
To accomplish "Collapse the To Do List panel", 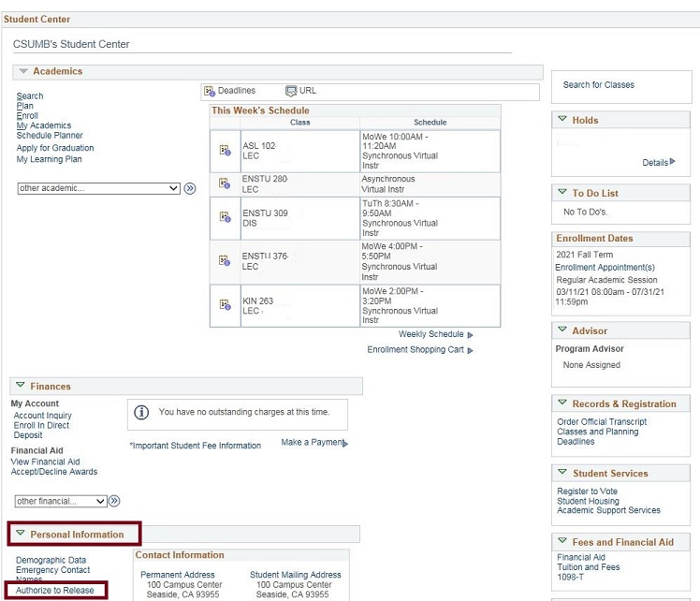I will pos(562,192).
